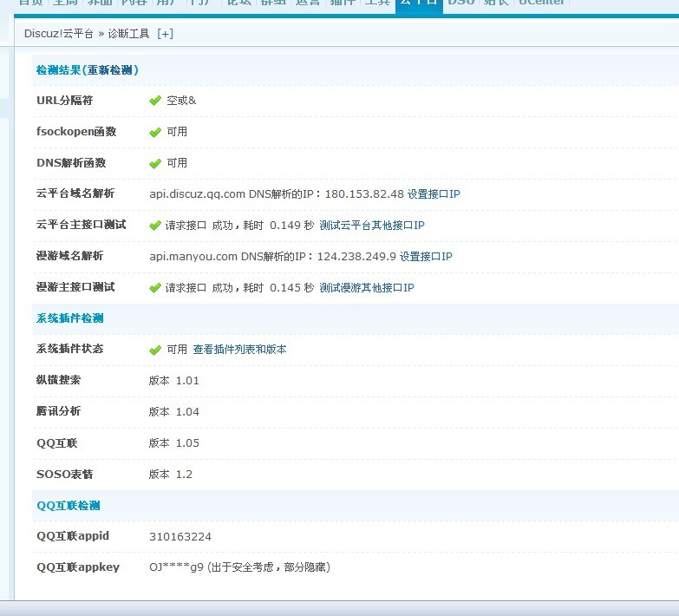Screen dimensions: 679x616
Task: Click the checkmark in the 漫游主接口测试 row
Action: (x=155, y=288)
